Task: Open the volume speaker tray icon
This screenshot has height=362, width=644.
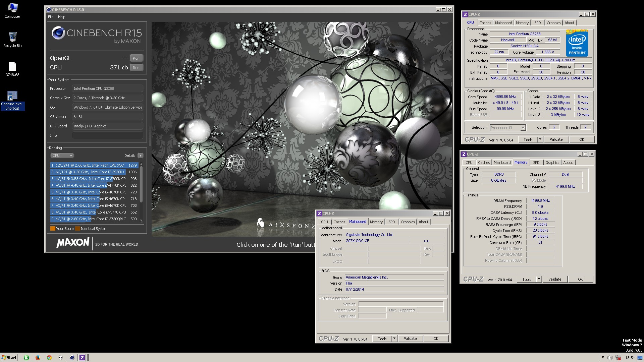Action: pos(610,358)
